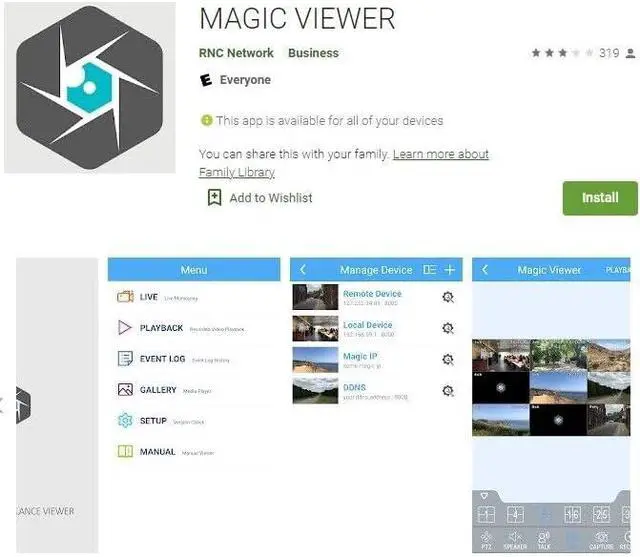Select the Local Device name text
This screenshot has width=640, height=557.
tap(368, 325)
